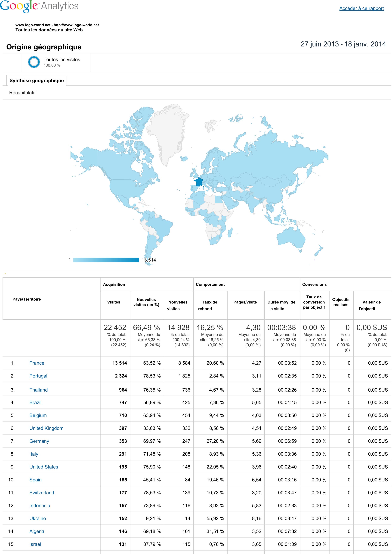This screenshot has width=392, height=555.
Task: Open the 'Accéder à ce rapport' link
Action: pyautogui.click(x=361, y=8)
